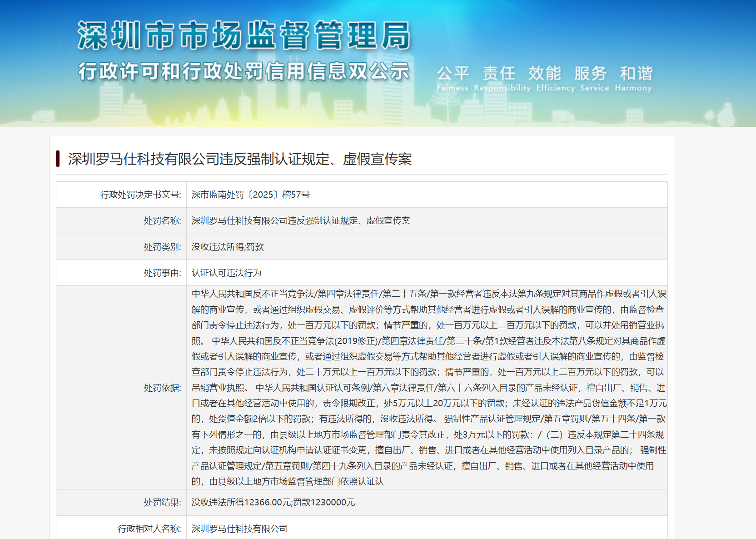This screenshot has height=539, width=756.
Task: Select the 处罚类别 value 没收违法所得;罚款
Action: [x=227, y=247]
